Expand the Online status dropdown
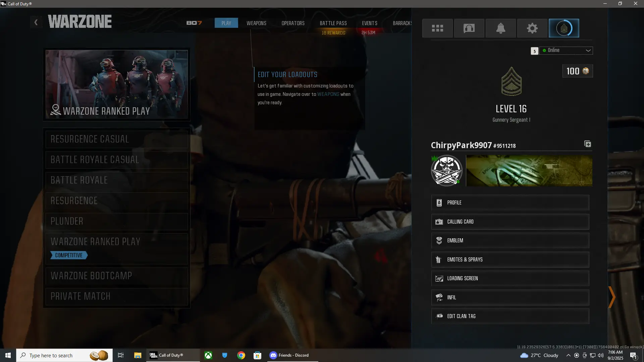Screen dimensions: 644x362 (566, 51)
